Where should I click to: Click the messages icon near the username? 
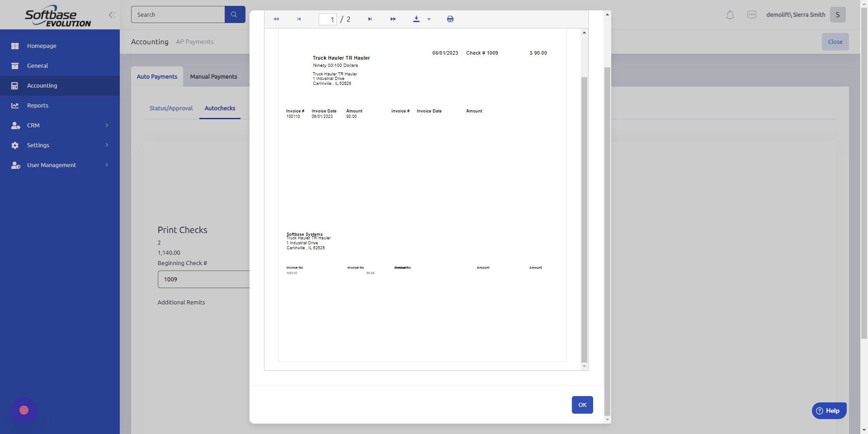pyautogui.click(x=751, y=14)
